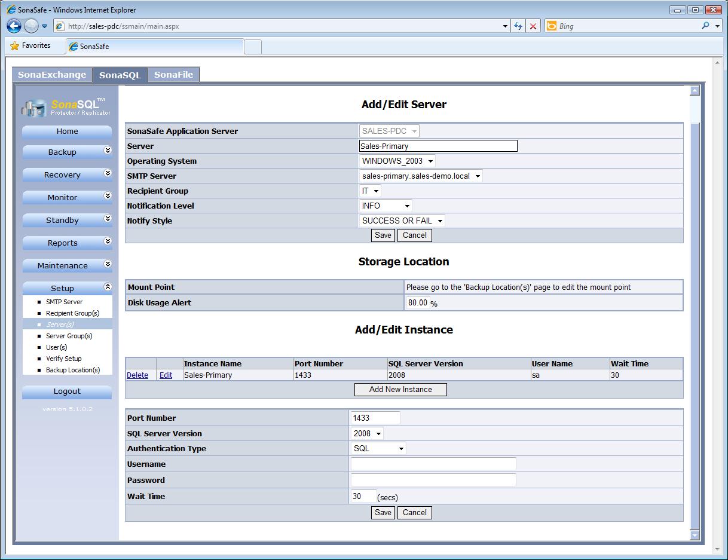The image size is (728, 560).
Task: Click the Stop loading X icon
Action: pyautogui.click(x=533, y=26)
